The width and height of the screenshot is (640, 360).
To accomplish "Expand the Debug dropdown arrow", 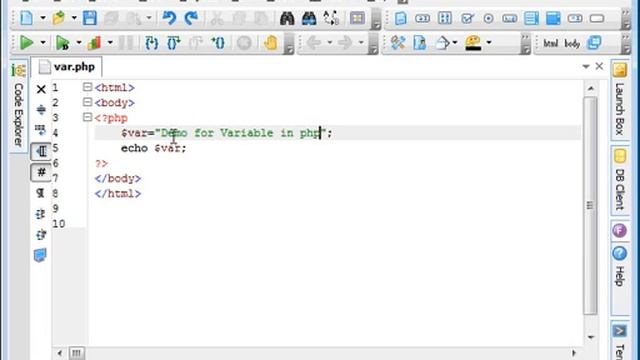I will click(78, 42).
